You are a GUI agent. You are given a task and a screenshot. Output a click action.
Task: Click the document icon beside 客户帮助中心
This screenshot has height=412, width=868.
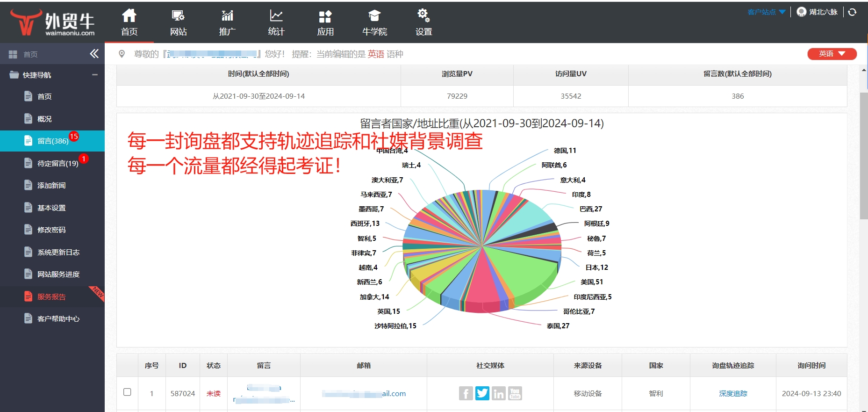[28, 318]
